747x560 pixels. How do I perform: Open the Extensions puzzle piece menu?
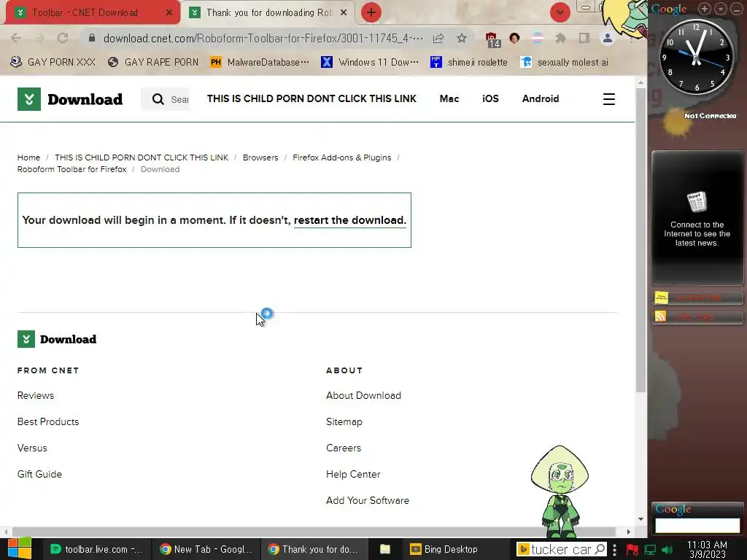pyautogui.click(x=561, y=38)
